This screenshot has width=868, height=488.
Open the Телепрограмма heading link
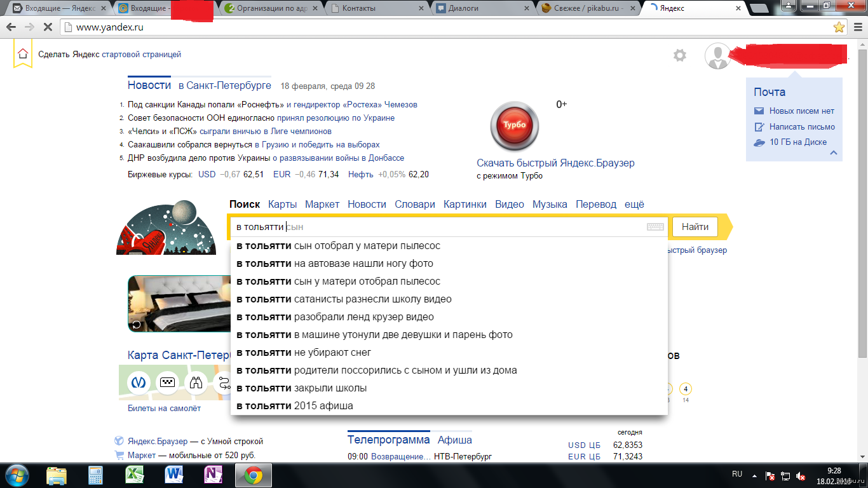point(388,440)
